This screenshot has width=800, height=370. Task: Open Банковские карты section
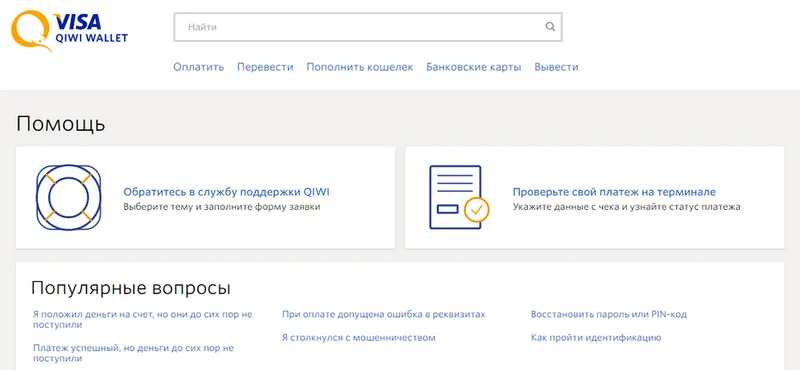(x=473, y=67)
